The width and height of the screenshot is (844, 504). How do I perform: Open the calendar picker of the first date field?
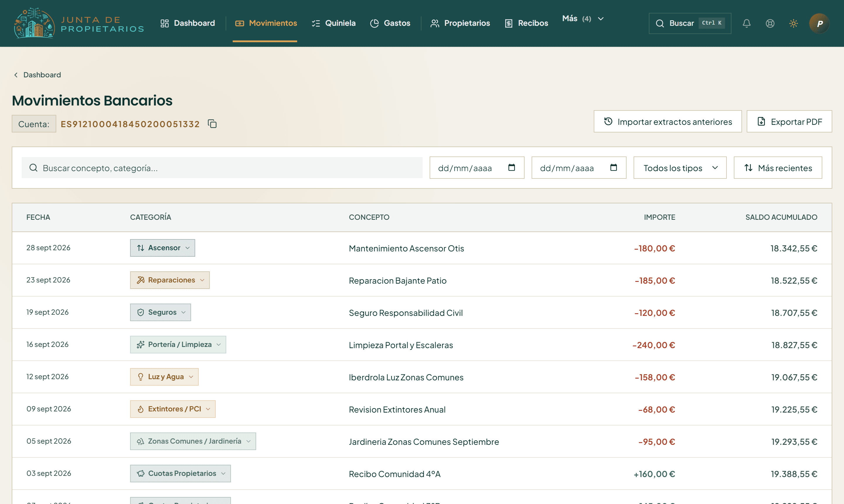[x=511, y=167]
